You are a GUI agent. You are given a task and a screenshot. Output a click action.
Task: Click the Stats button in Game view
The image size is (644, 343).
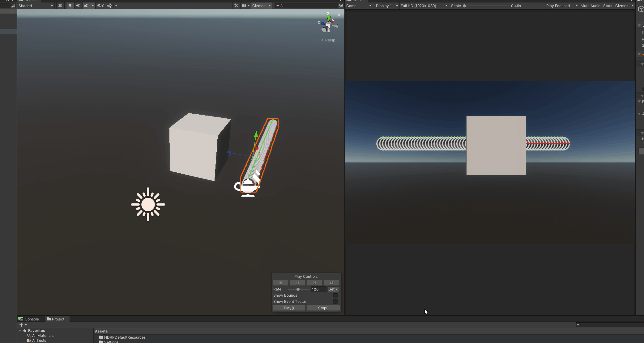pos(607,6)
